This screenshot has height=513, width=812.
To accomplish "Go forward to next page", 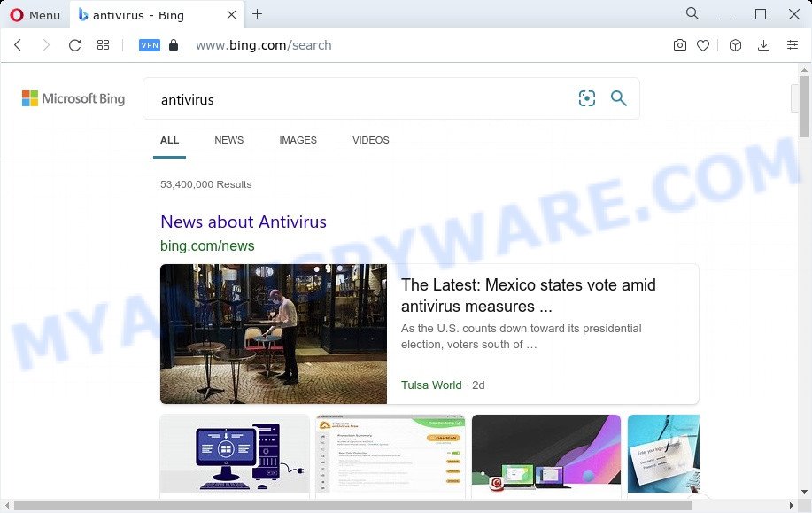I will (46, 45).
